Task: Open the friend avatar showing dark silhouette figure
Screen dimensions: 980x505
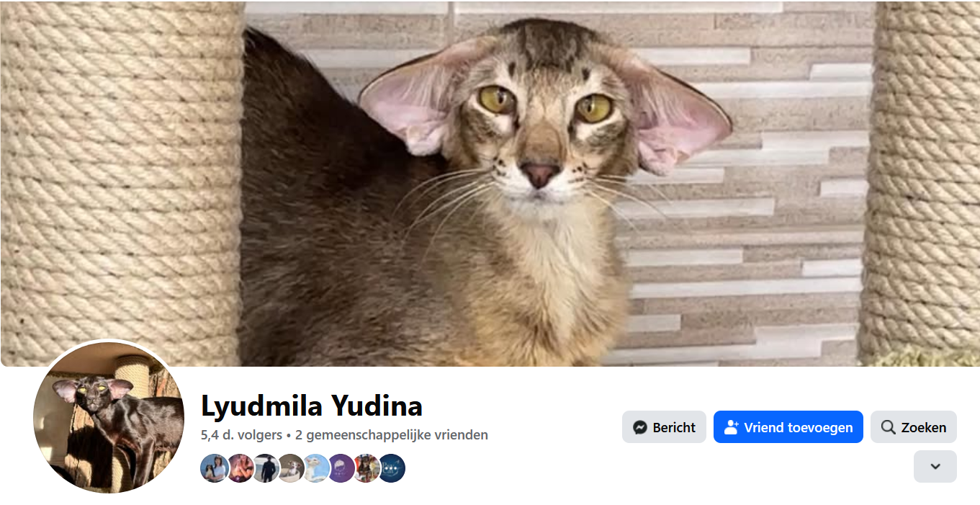Action: click(x=266, y=468)
